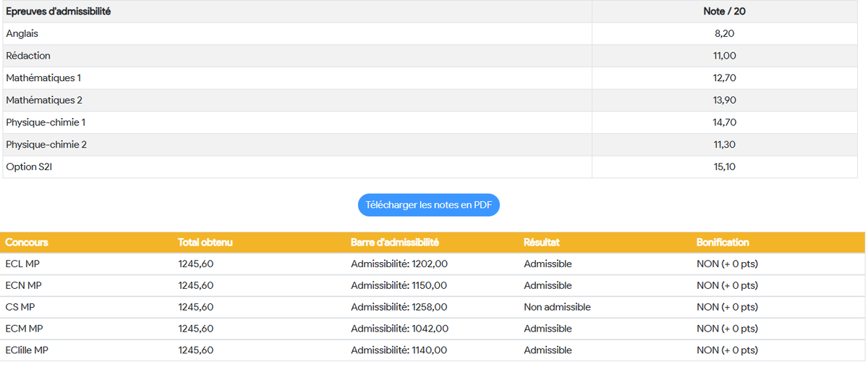The height and width of the screenshot is (370, 868).
Task: Click the Admissible result in EClille MP row
Action: (548, 350)
